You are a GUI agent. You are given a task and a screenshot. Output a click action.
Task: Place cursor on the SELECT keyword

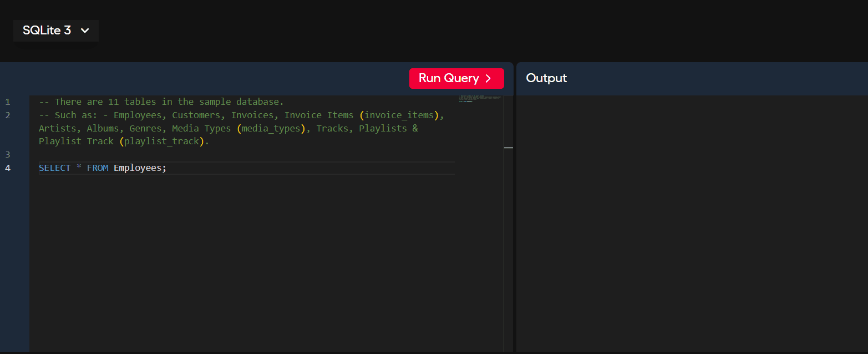click(x=54, y=168)
